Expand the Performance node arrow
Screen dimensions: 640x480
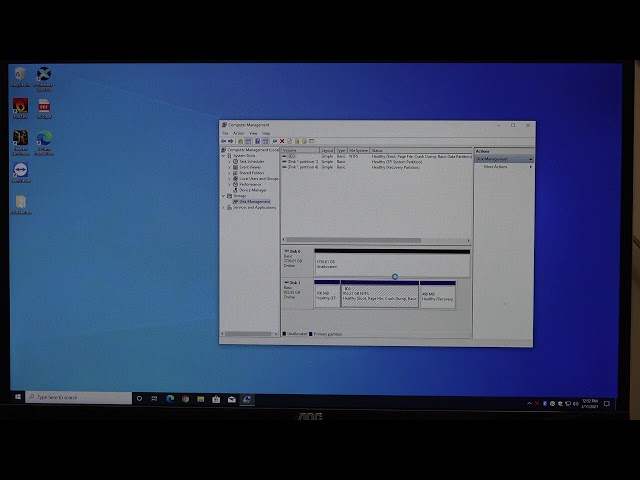[x=229, y=184]
